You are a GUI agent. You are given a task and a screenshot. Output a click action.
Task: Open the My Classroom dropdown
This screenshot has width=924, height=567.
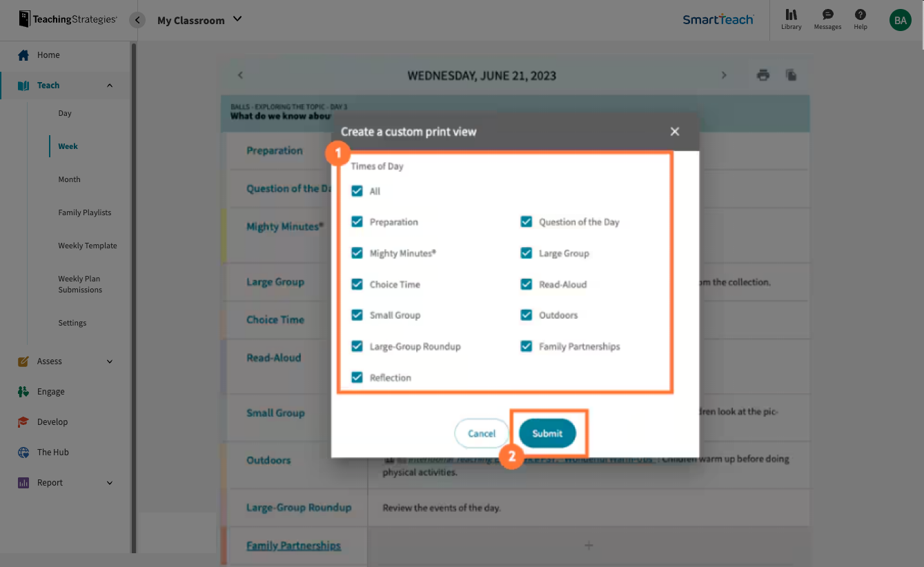[199, 20]
